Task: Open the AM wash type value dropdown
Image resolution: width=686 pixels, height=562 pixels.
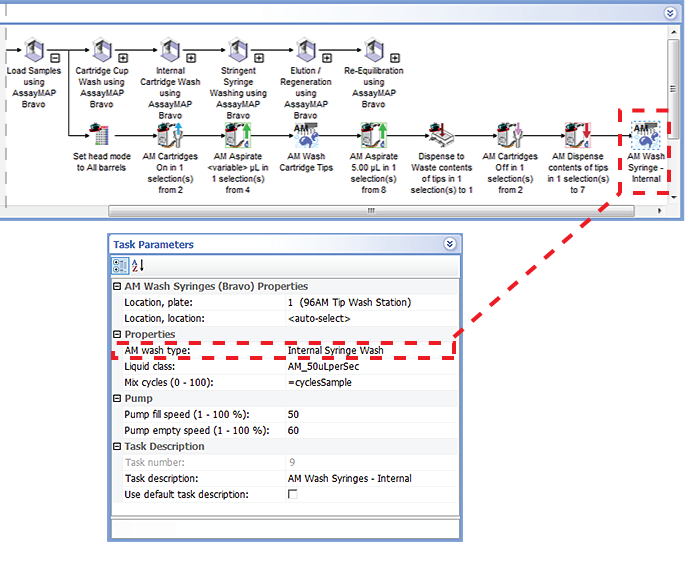Action: [x=370, y=351]
